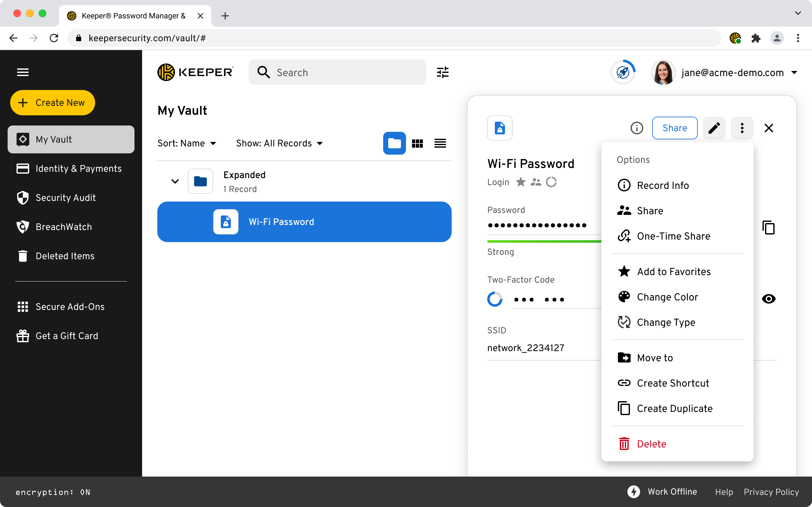Open the search filter settings icon
The height and width of the screenshot is (507, 812).
442,73
